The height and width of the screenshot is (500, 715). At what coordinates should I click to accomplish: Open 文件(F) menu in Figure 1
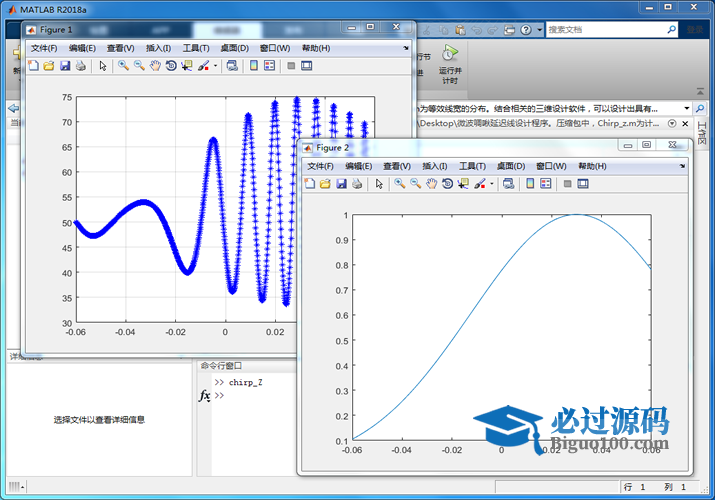pyautogui.click(x=44, y=48)
